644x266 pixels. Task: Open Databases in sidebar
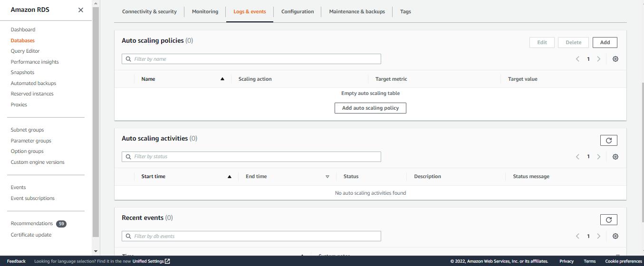click(x=23, y=40)
